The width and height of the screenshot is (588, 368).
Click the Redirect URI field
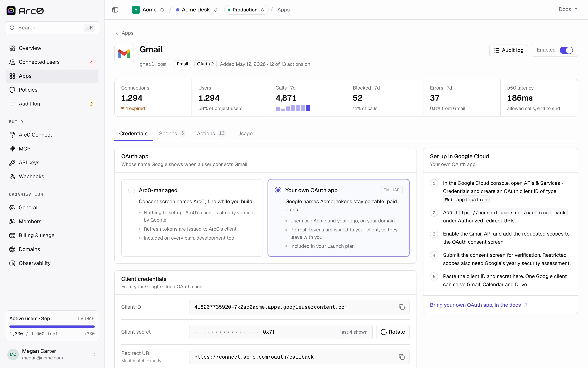[299, 357]
